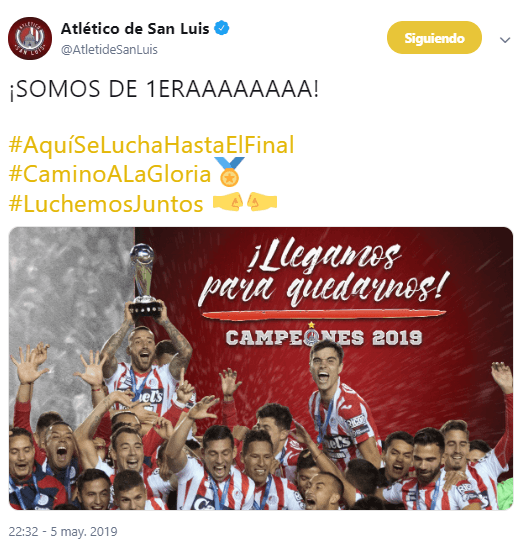Open the #LuchemosJuntos hashtag

[x=106, y=204]
